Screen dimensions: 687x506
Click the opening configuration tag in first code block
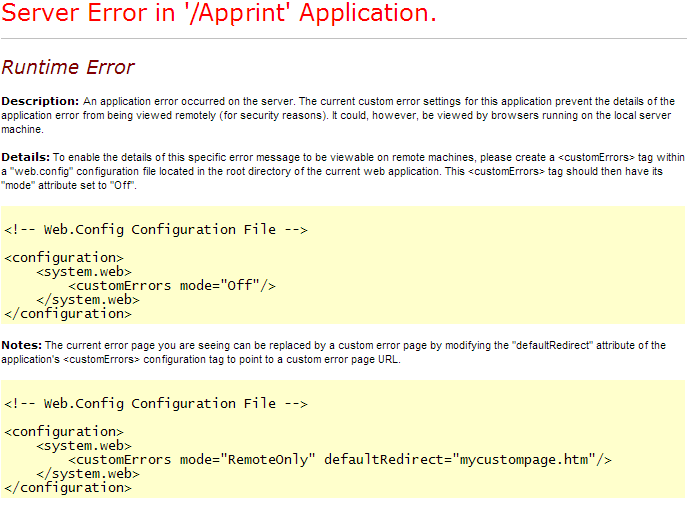(x=64, y=258)
